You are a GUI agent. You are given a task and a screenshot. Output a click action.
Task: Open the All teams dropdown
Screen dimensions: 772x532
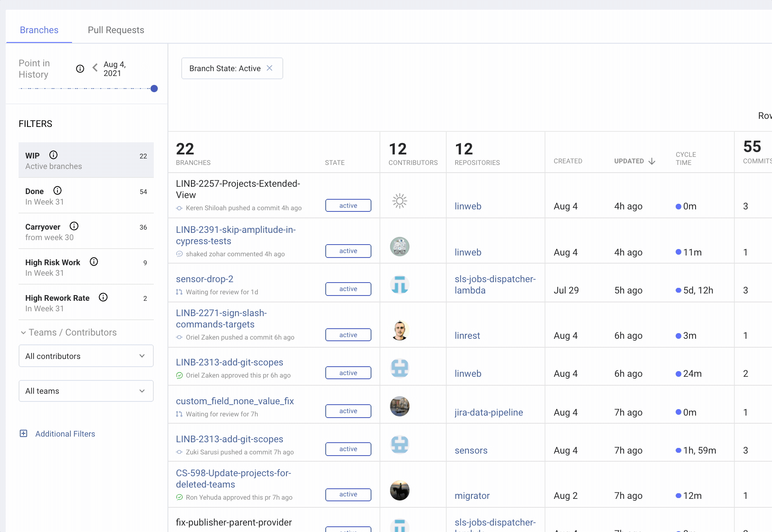pos(86,391)
